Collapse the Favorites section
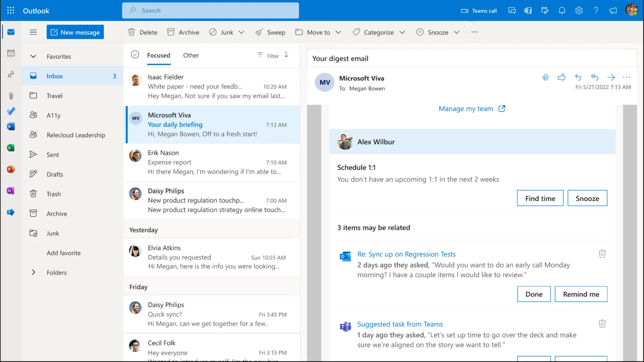This screenshot has height=362, width=644. tap(33, 57)
